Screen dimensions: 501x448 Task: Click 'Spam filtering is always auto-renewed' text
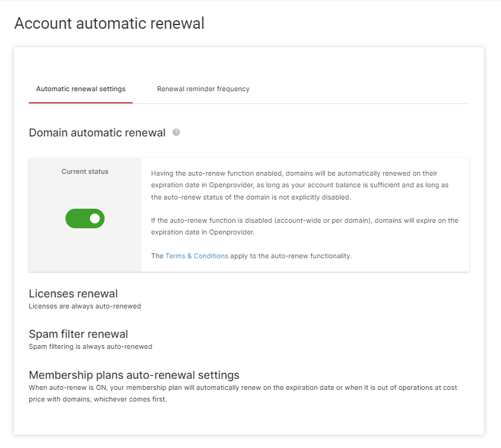click(x=91, y=346)
